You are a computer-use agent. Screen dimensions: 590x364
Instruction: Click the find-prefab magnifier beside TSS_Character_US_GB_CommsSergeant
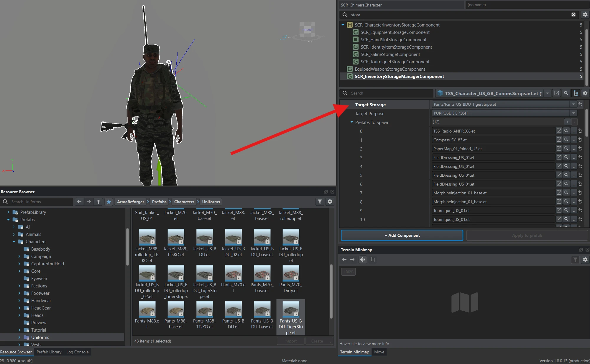click(566, 93)
